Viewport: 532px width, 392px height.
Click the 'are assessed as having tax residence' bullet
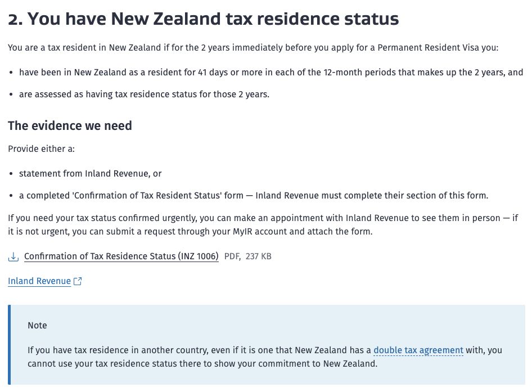click(x=144, y=94)
